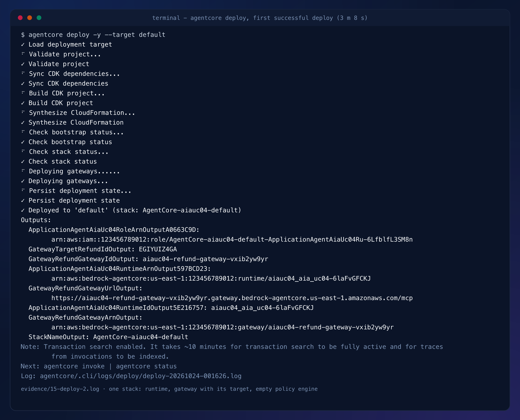Viewport: 520px width, 420px height.
Task: Click the terminal window title text
Action: 260,18
